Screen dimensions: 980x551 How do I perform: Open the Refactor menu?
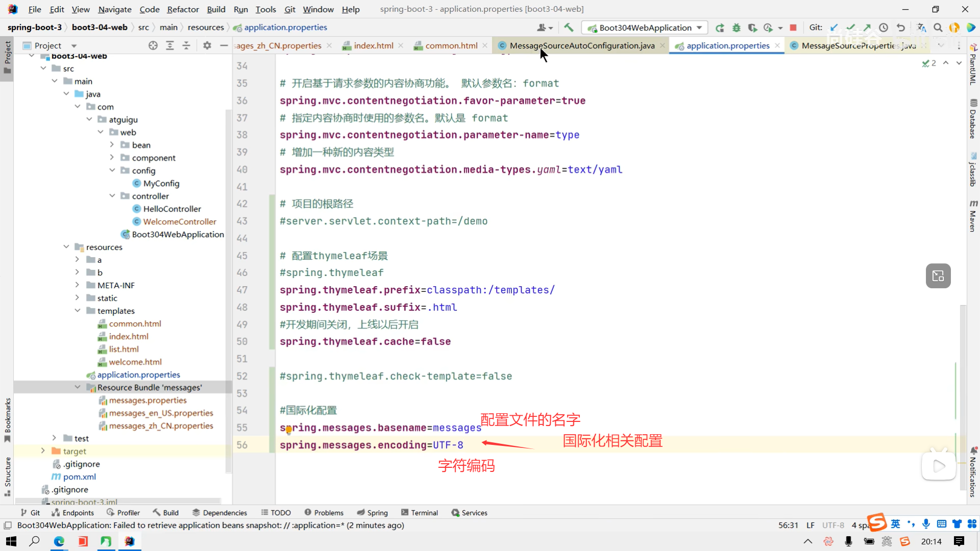(x=183, y=9)
